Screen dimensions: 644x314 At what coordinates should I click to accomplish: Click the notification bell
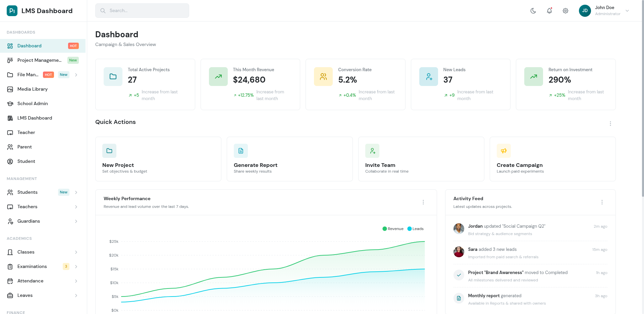[x=549, y=10]
